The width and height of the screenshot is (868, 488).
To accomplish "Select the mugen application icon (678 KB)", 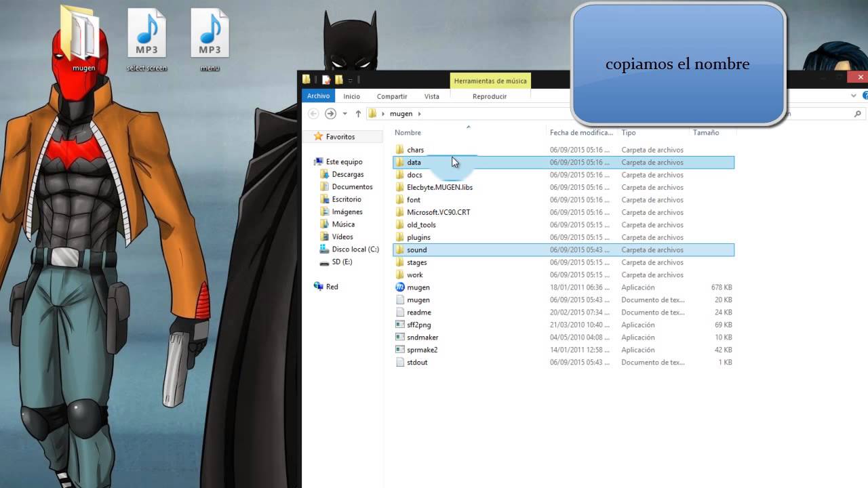I will (400, 287).
